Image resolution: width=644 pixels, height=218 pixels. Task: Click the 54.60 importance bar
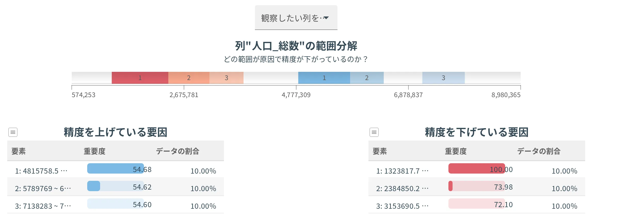click(x=116, y=204)
